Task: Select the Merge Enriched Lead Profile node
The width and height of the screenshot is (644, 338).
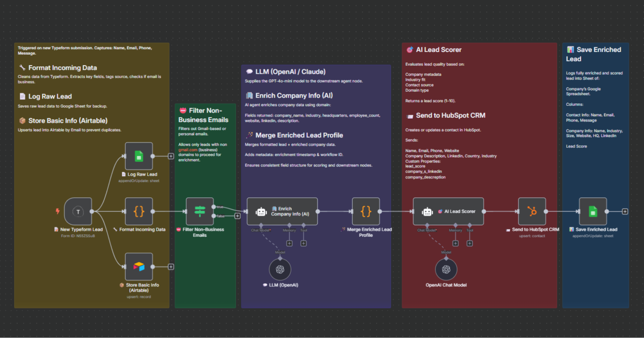Action: point(366,211)
